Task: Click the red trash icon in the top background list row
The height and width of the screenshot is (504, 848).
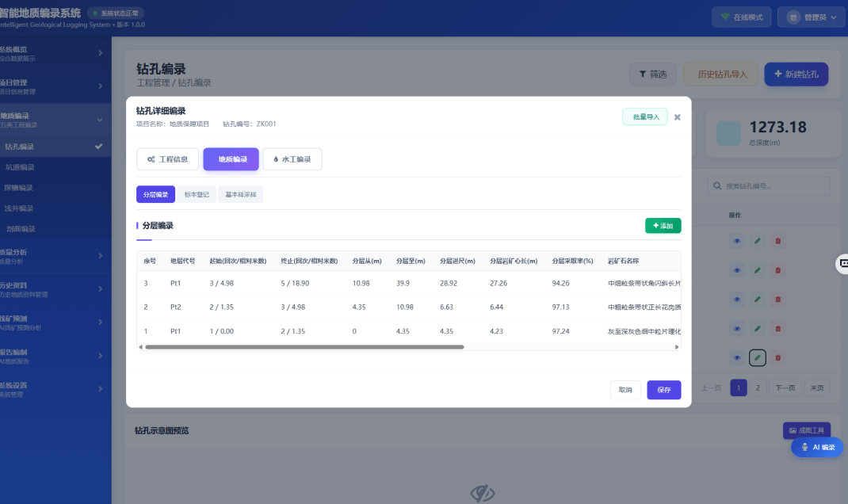Action: (x=777, y=241)
